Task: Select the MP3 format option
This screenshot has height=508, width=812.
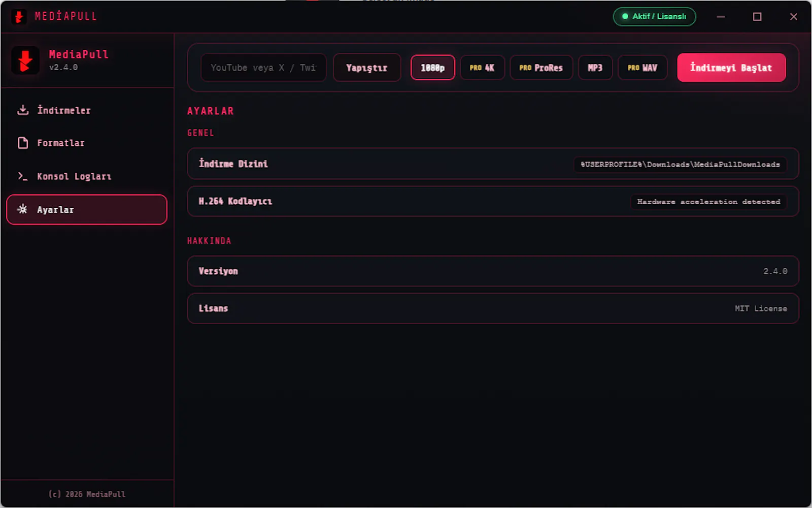Action: coord(595,68)
